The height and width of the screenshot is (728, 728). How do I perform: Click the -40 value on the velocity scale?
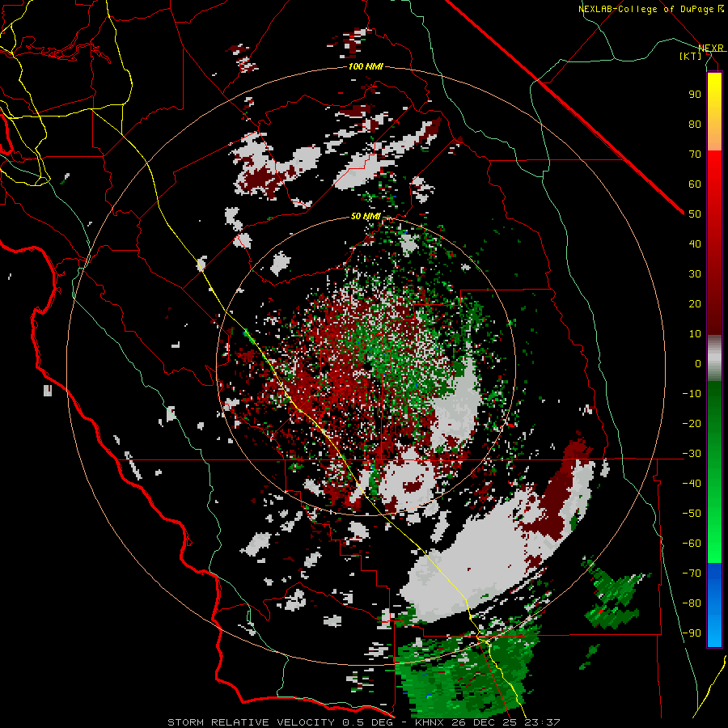click(x=692, y=484)
